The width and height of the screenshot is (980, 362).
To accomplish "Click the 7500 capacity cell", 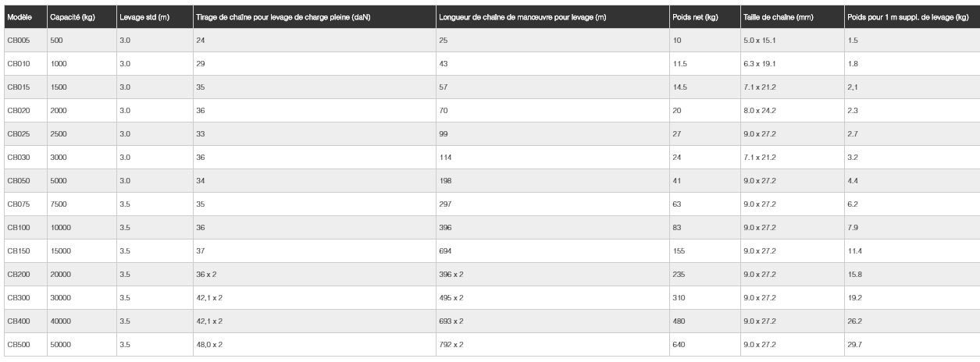I will (59, 204).
